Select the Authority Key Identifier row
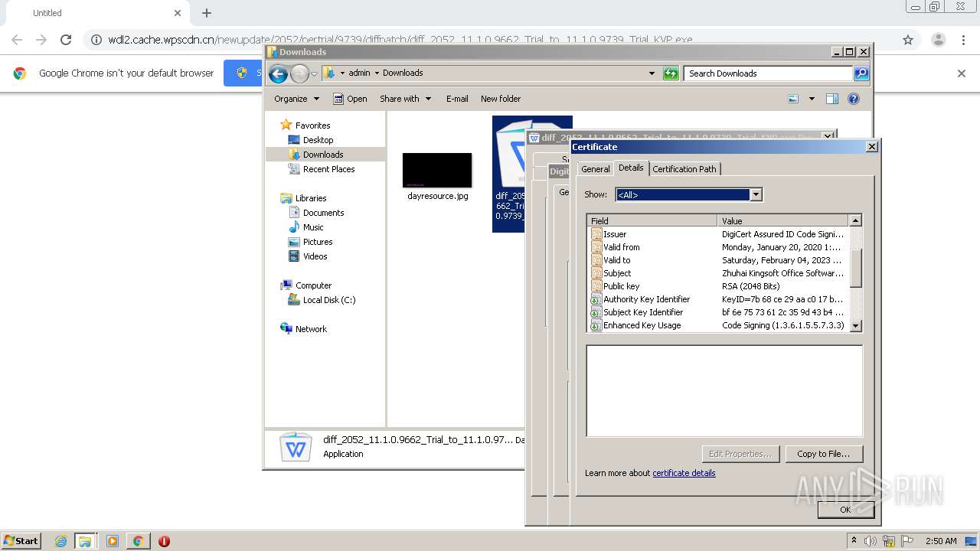This screenshot has width=980, height=551. coord(718,299)
